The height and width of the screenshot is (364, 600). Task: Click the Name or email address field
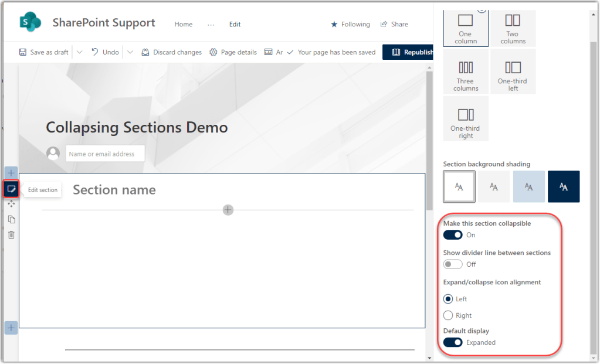105,154
